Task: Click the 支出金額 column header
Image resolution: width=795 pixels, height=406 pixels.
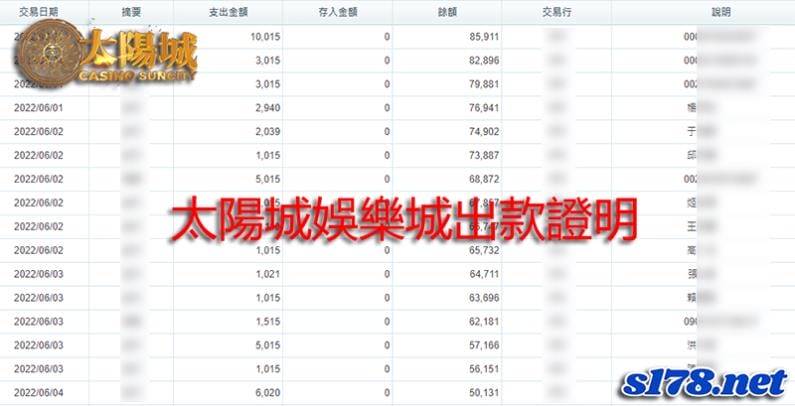Action: 228,12
